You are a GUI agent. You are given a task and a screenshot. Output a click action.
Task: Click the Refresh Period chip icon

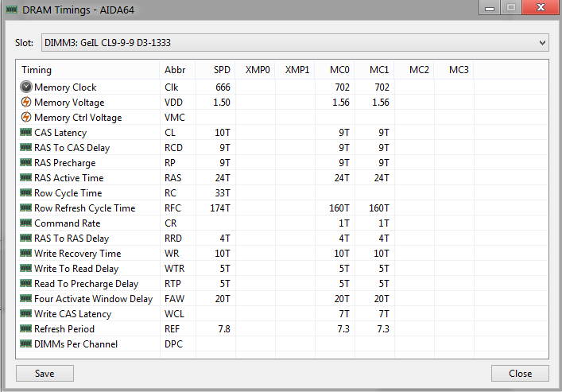(25, 328)
